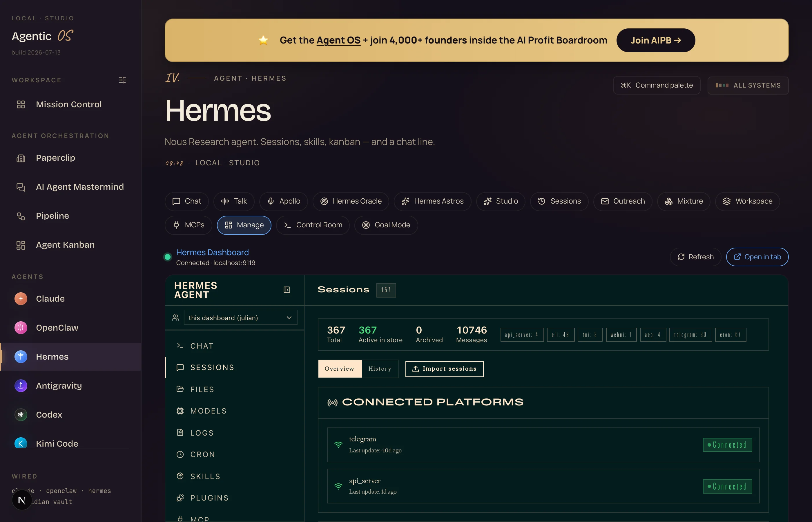Click the OpenClaw agent avatar icon
The width and height of the screenshot is (812, 522).
[x=21, y=328]
